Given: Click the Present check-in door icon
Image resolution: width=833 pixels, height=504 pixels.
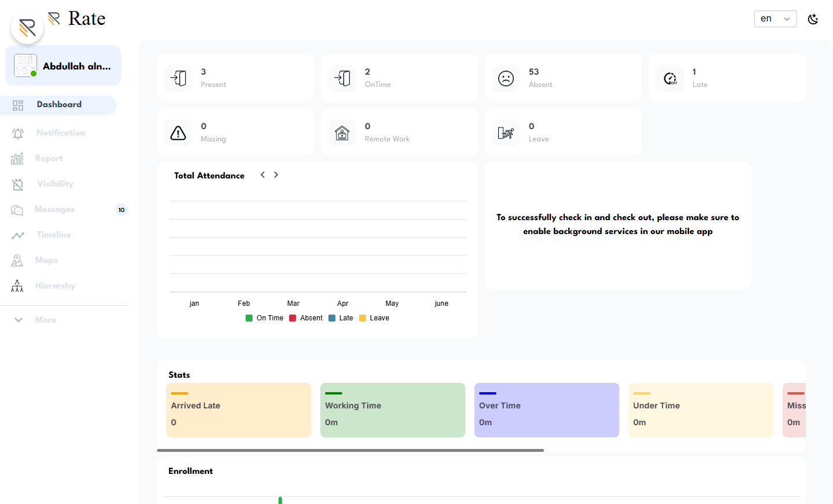Looking at the screenshot, I should [178, 78].
